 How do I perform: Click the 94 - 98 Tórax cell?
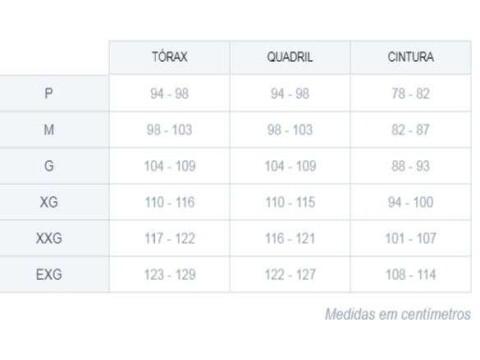click(x=169, y=93)
